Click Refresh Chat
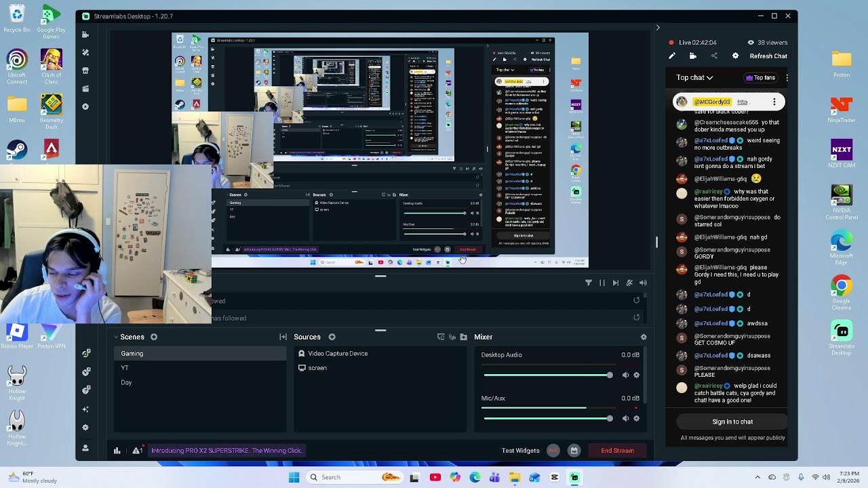 [x=768, y=56]
